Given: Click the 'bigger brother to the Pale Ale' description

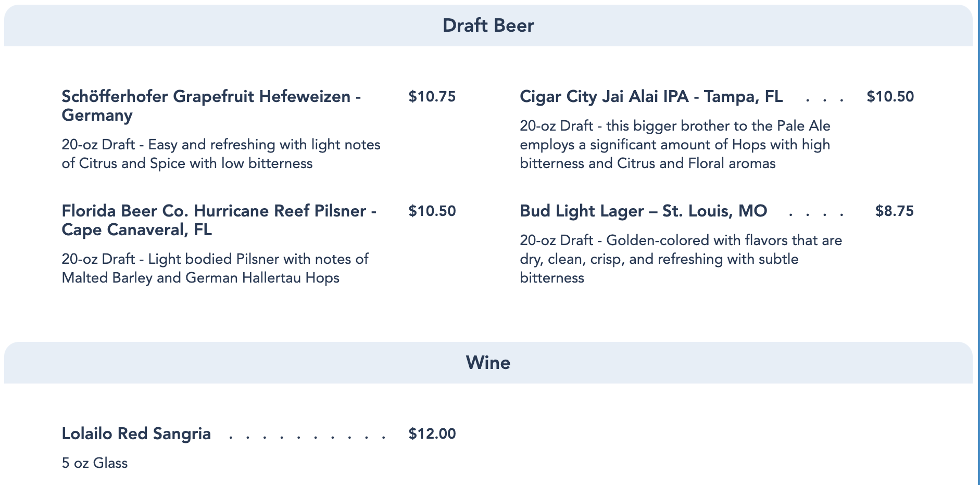Looking at the screenshot, I should (x=675, y=145).
